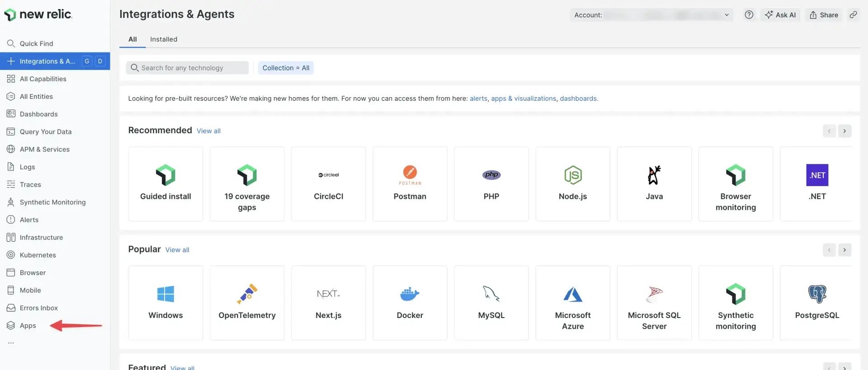Advance the Popular carousel right
The image size is (868, 370).
(x=844, y=250)
